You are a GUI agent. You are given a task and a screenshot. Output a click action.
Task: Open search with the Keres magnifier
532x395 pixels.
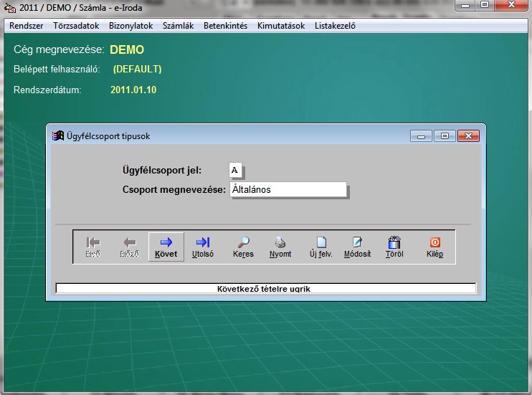(x=243, y=247)
